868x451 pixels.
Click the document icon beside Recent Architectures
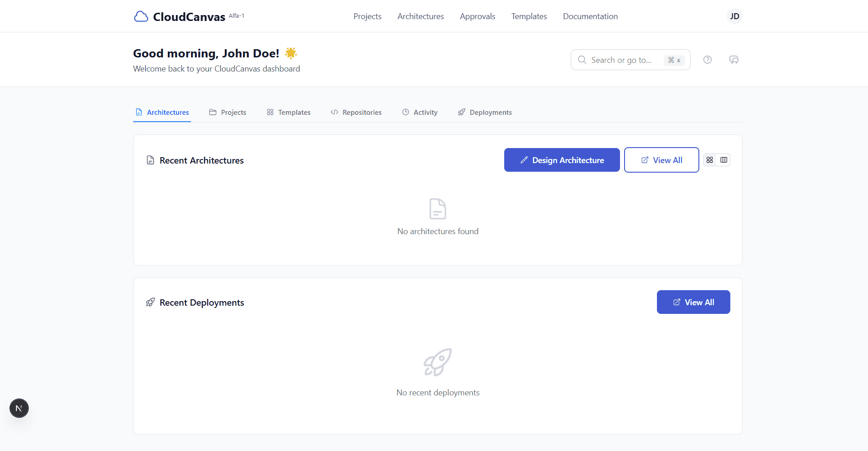click(150, 160)
